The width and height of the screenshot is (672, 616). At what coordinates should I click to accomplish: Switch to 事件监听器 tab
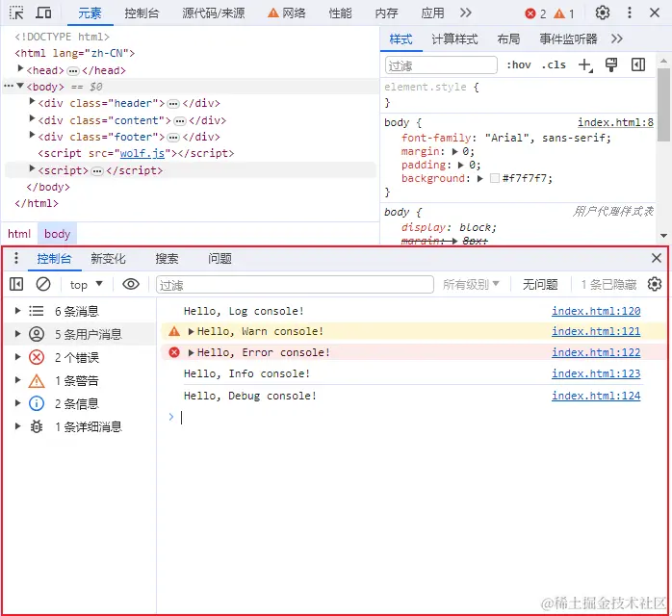[568, 39]
